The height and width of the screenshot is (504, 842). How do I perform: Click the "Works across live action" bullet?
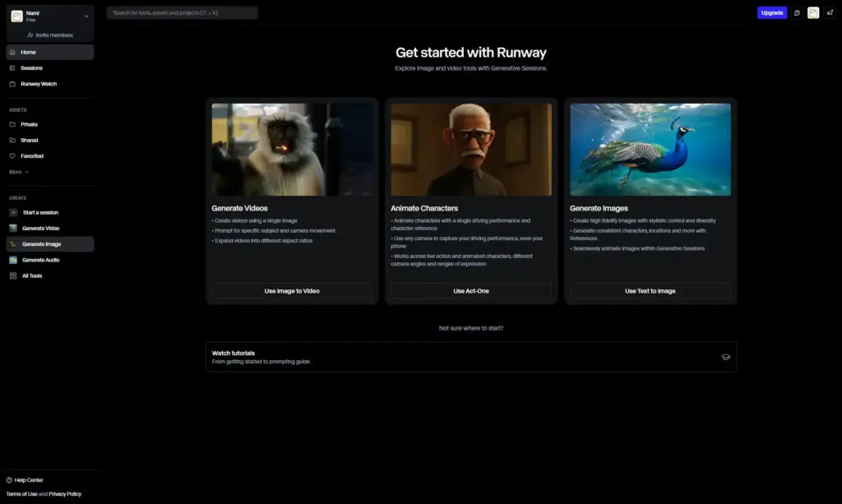pos(462,260)
